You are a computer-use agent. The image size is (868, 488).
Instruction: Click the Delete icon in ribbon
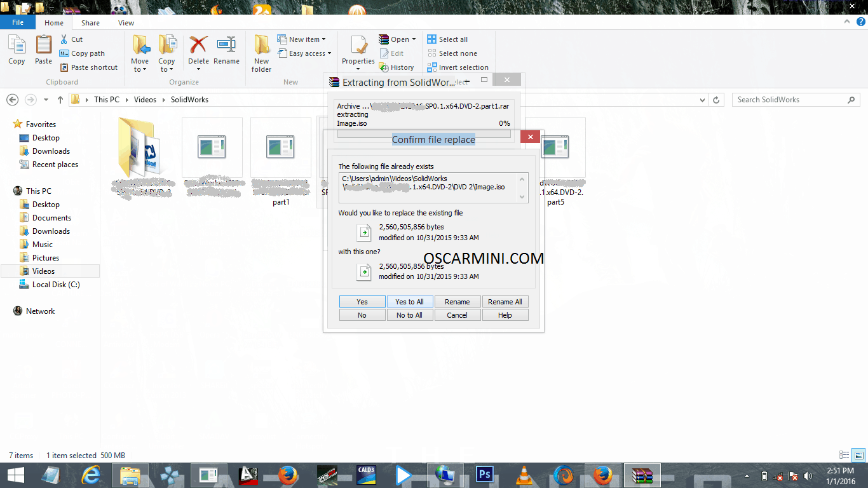(198, 50)
